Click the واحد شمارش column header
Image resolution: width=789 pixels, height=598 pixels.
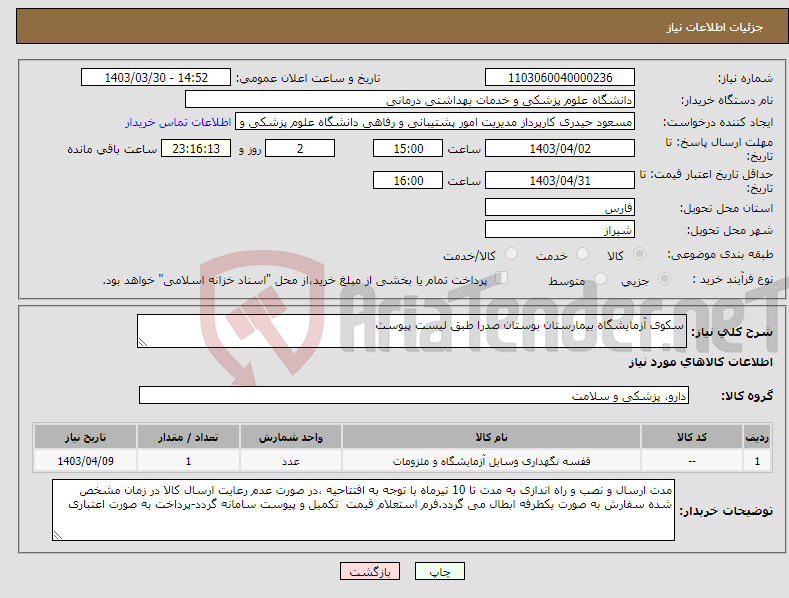point(291,437)
